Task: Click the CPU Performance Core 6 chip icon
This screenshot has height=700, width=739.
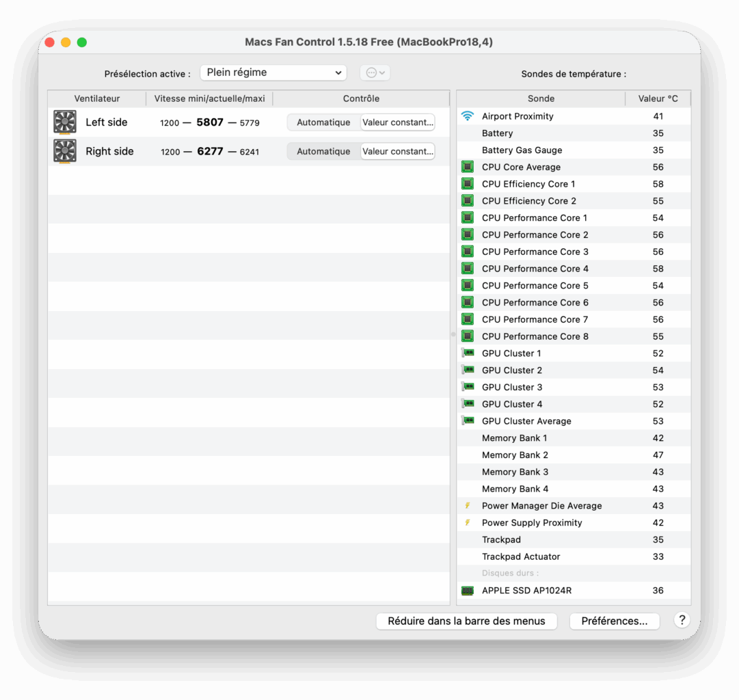Action: click(467, 303)
